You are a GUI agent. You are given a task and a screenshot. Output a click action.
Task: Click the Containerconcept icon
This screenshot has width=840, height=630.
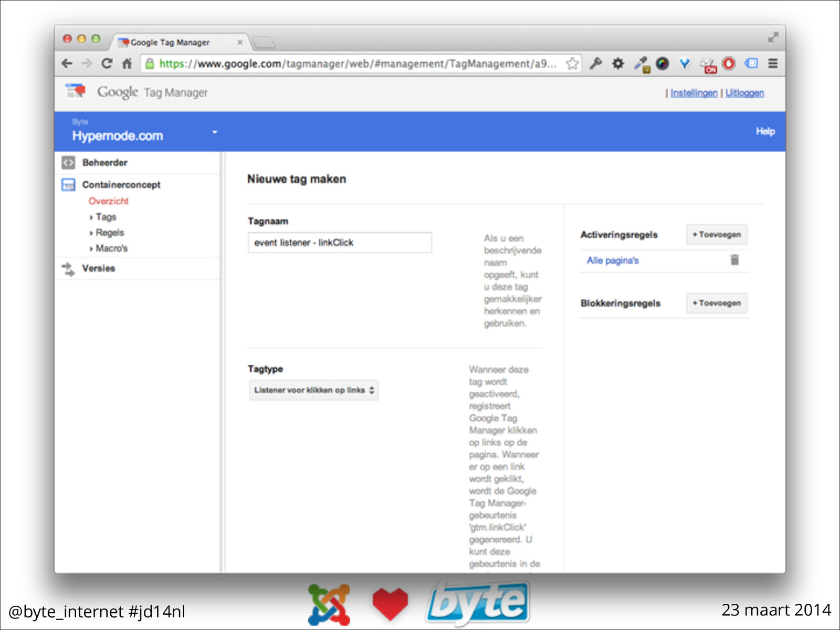click(x=68, y=185)
